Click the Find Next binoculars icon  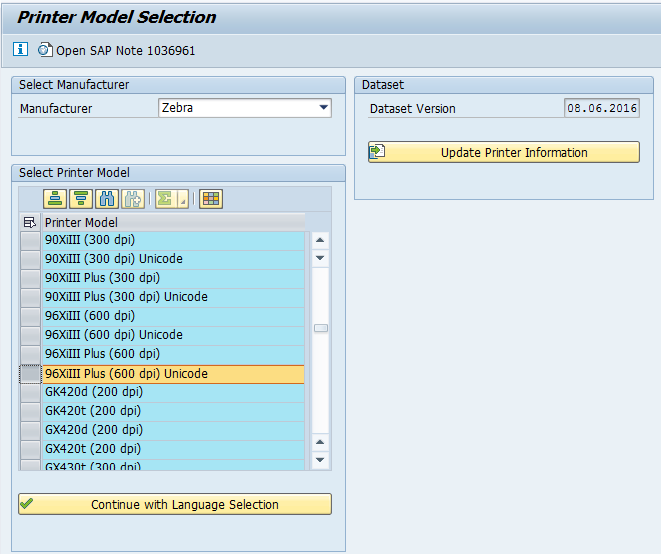[x=133, y=199]
